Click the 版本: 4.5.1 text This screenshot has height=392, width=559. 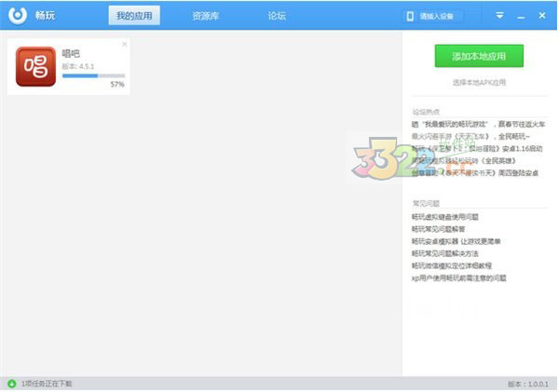(78, 66)
